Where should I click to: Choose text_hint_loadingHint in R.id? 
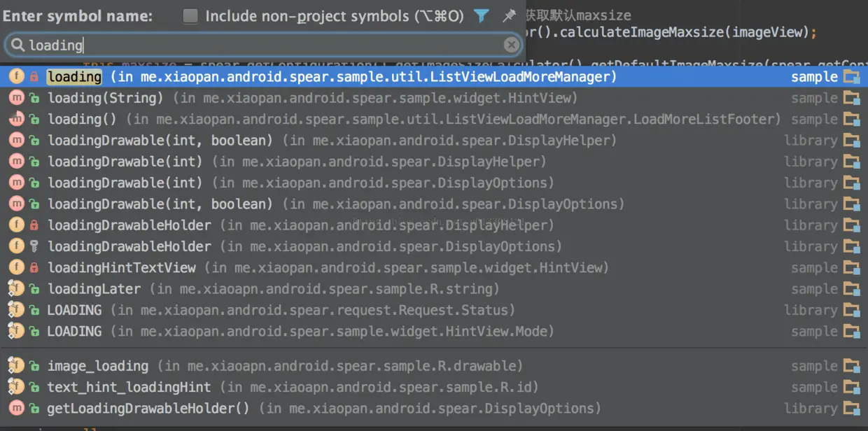434,387
